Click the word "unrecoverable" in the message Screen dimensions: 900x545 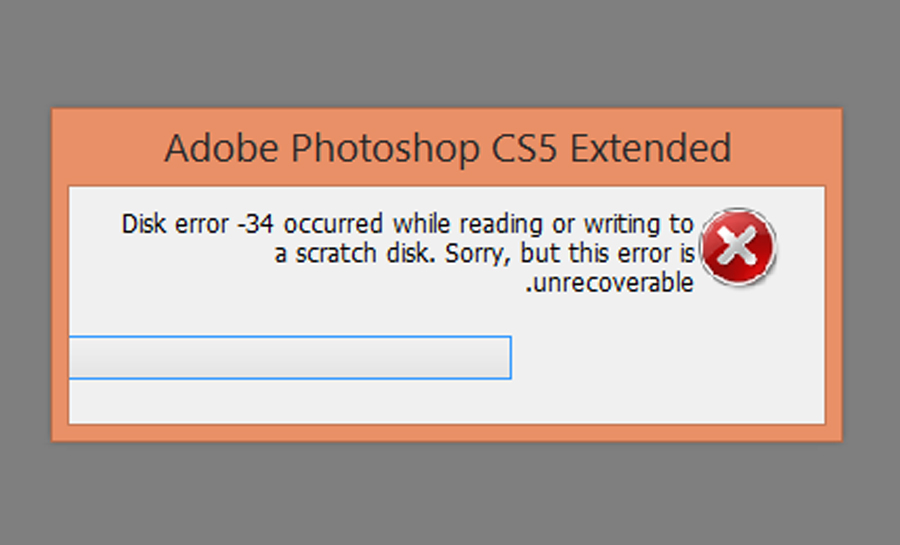click(611, 284)
